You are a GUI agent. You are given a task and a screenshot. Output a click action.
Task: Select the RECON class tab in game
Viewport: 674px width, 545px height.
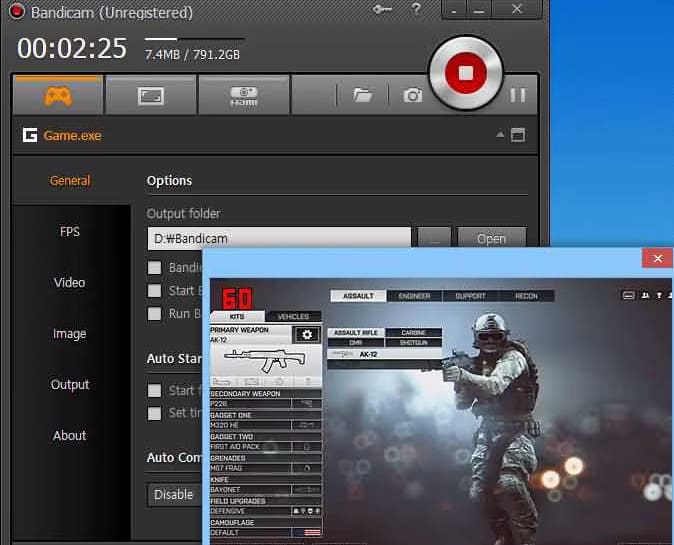[526, 296]
